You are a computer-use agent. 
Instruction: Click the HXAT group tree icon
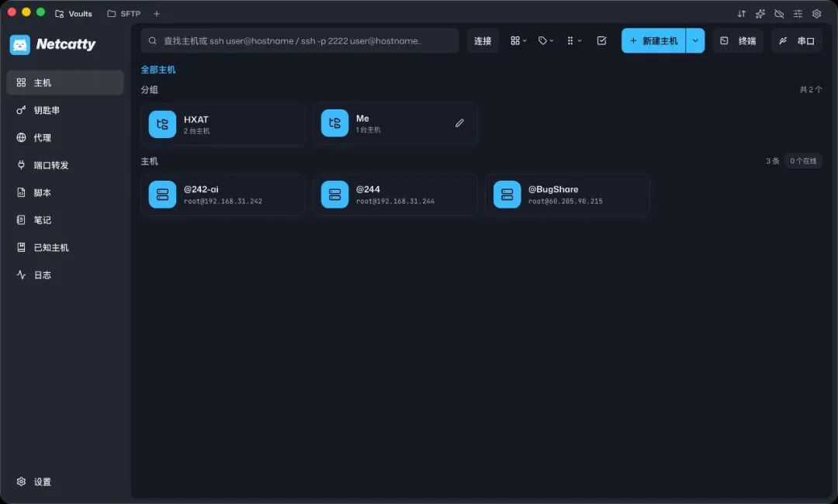(162, 124)
